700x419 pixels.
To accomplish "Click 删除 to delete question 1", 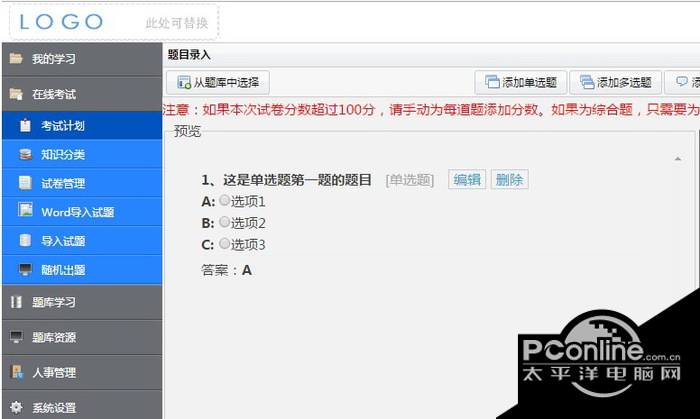I will (509, 179).
